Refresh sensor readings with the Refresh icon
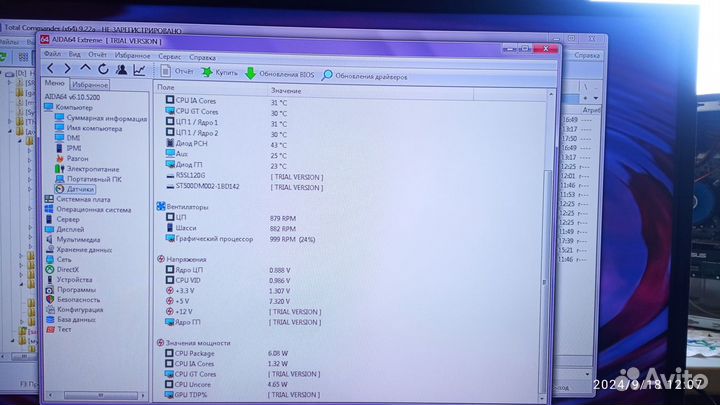720x405 pixels. [103, 69]
